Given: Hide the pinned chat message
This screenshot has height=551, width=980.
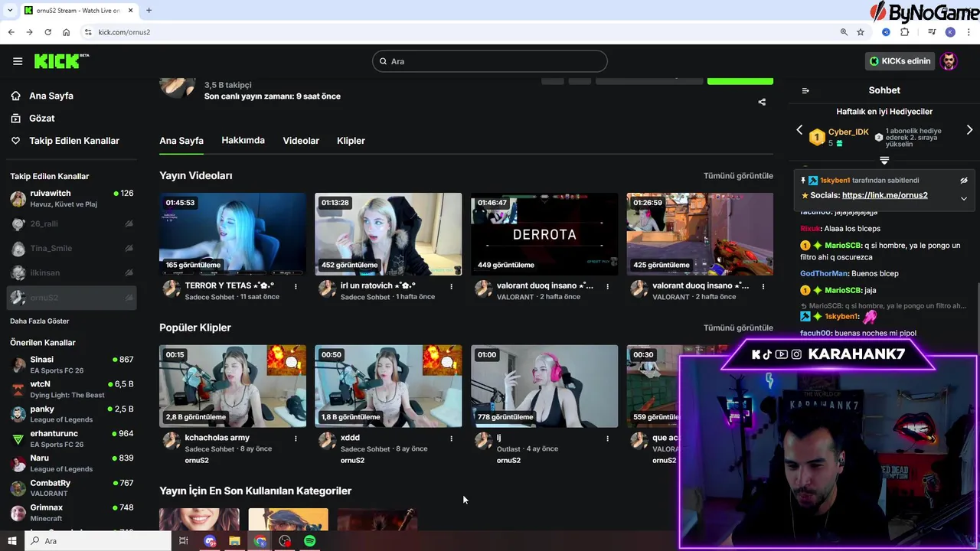Looking at the screenshot, I should tap(964, 181).
